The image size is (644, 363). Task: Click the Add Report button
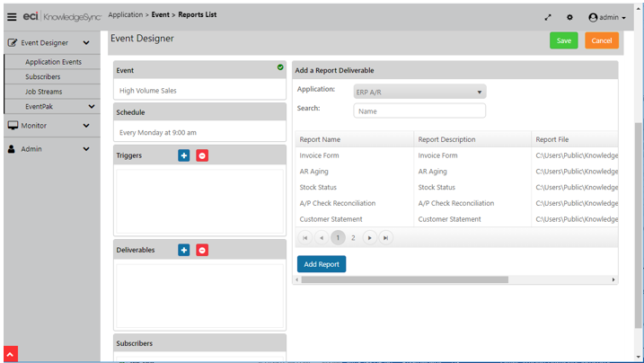point(322,264)
